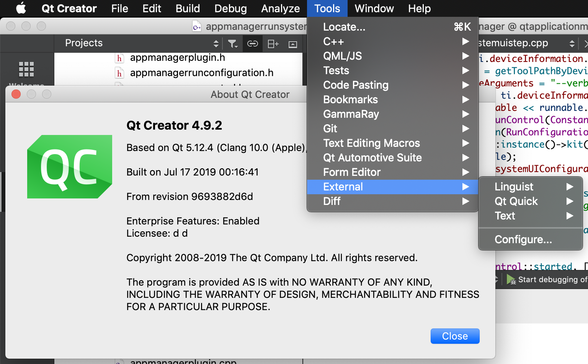The width and height of the screenshot is (588, 364).
Task: Select appmanagerrunconfiguration.h in project tree
Action: (201, 73)
